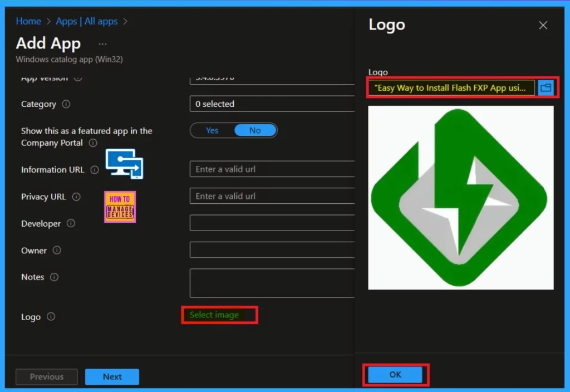The image size is (570, 392).
Task: Focus the Notes text area
Action: 272,283
